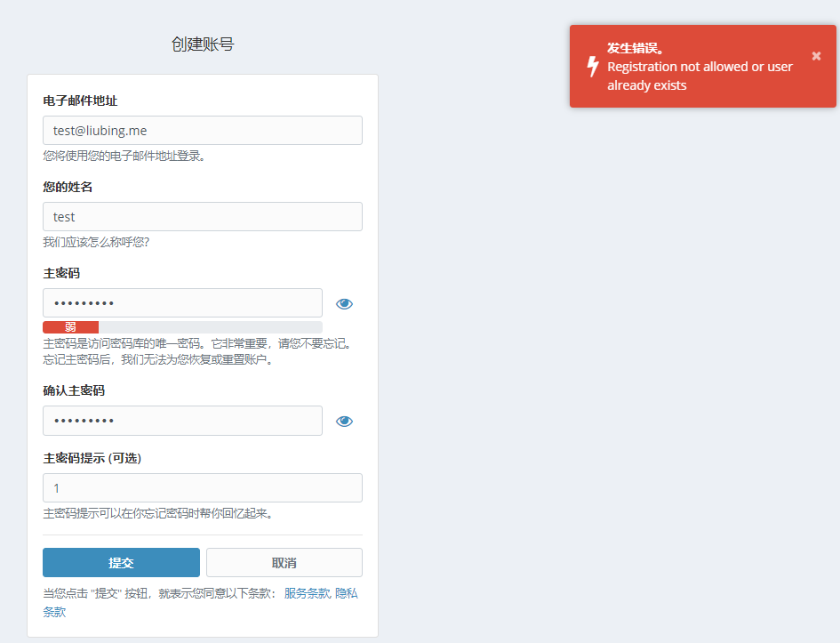The height and width of the screenshot is (643, 840).
Task: Open the 服务条款 link
Action: point(307,593)
